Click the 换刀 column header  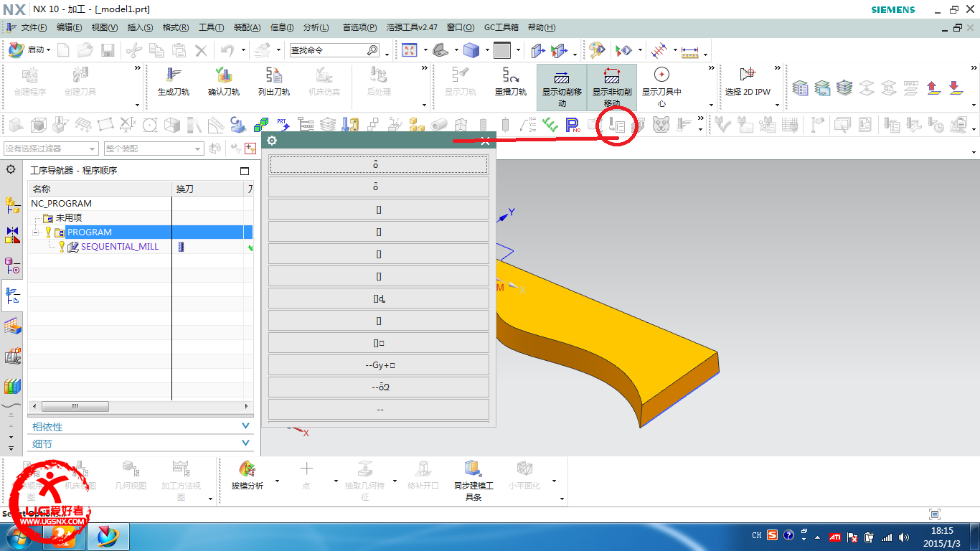tap(208, 189)
